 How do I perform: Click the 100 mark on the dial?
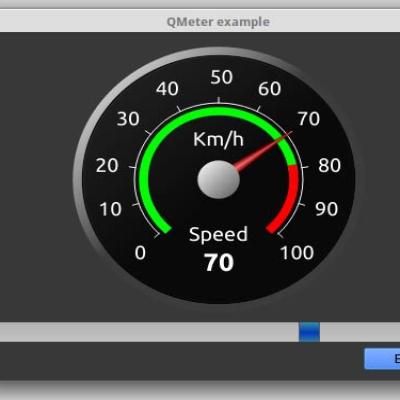(x=297, y=253)
